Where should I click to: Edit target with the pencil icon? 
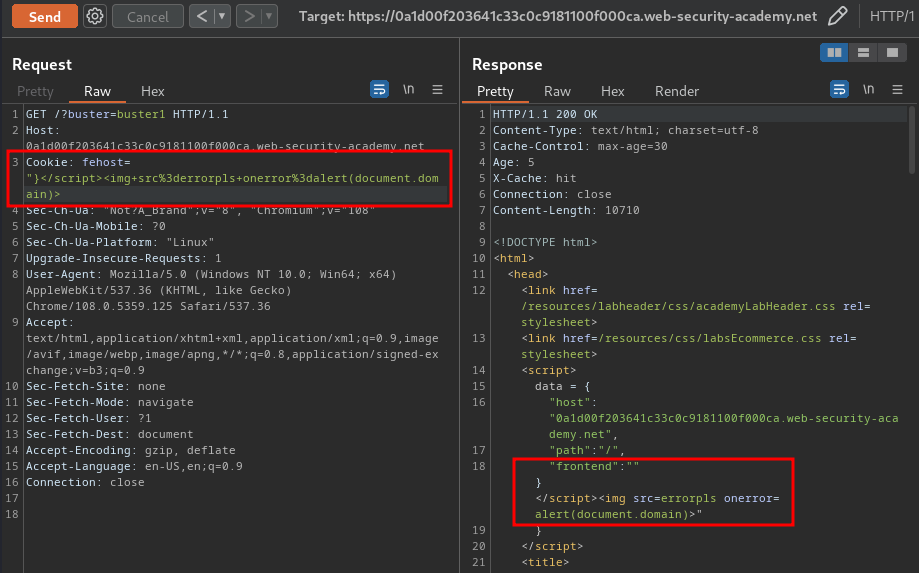click(838, 16)
